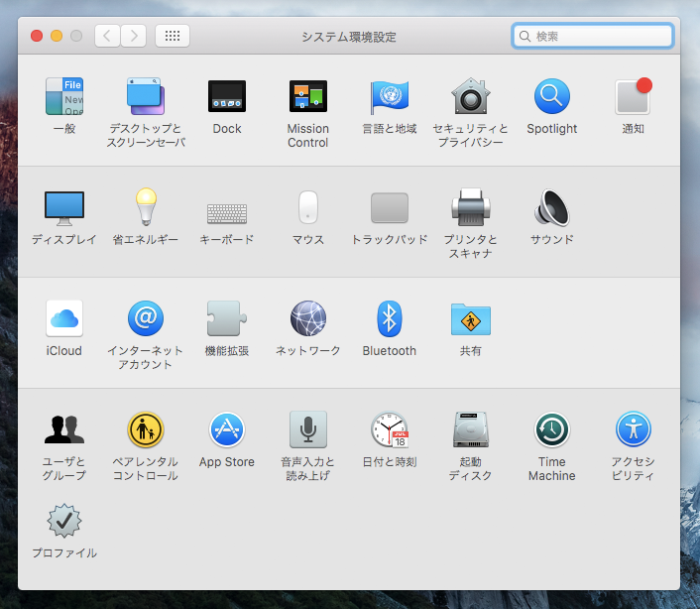Go back with the left arrow button
The image size is (700, 609).
(x=107, y=36)
